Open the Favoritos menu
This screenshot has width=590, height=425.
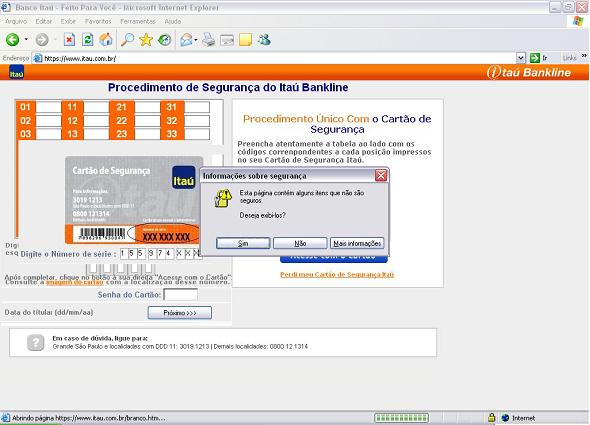(98, 21)
